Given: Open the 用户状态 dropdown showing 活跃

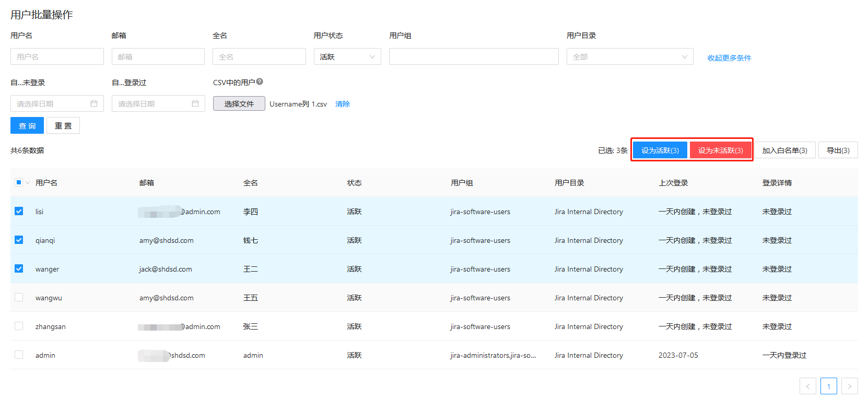Looking at the screenshot, I should pos(347,56).
